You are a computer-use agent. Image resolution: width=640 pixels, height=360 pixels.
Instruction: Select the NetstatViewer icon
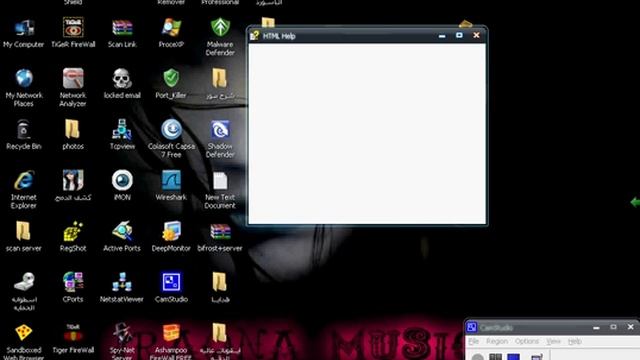click(x=122, y=282)
